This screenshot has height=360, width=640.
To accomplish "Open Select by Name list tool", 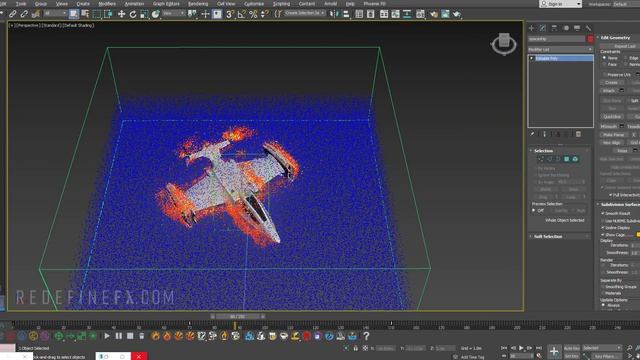I will pos(85,14).
